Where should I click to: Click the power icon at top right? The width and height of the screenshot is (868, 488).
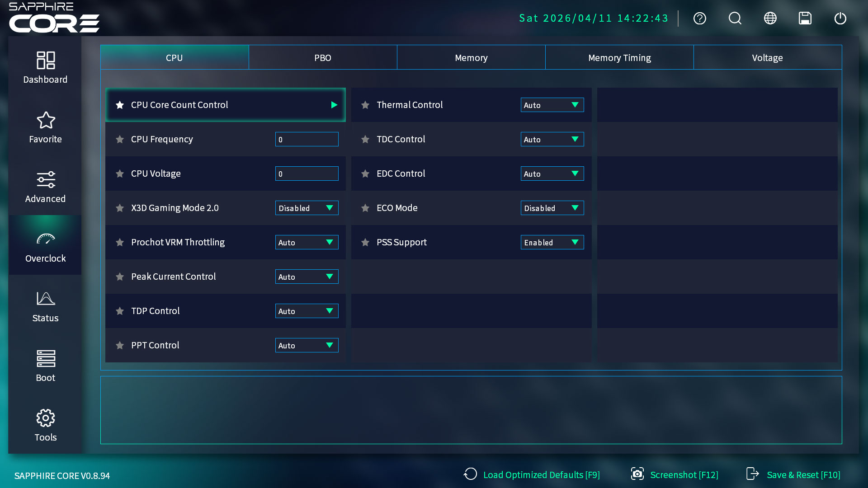pos(840,19)
